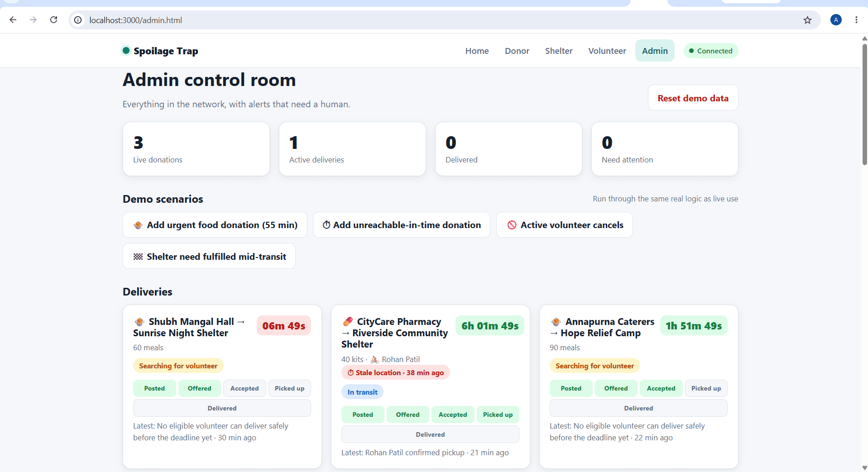Screen dimensions: 868x472
Task: Switch to the Shelter page
Action: pos(559,51)
